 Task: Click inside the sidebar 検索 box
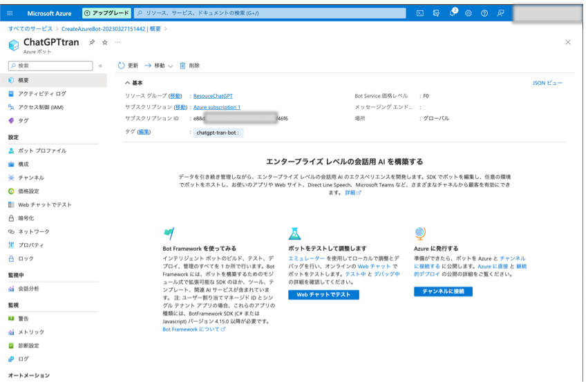50,66
